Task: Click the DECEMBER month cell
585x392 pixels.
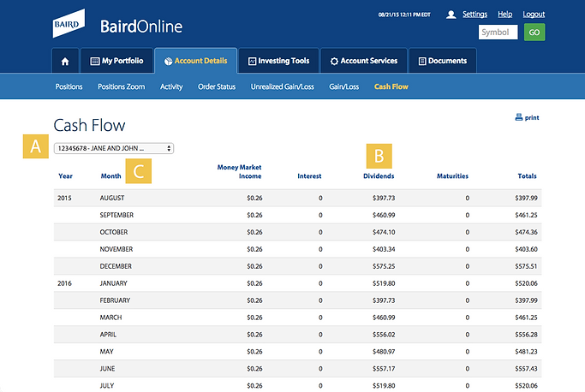Action: pyautogui.click(x=116, y=266)
